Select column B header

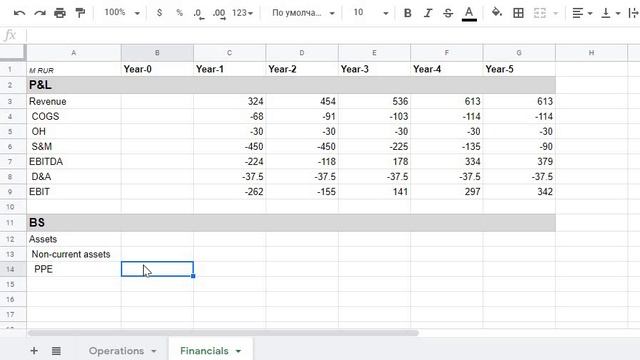[157, 53]
